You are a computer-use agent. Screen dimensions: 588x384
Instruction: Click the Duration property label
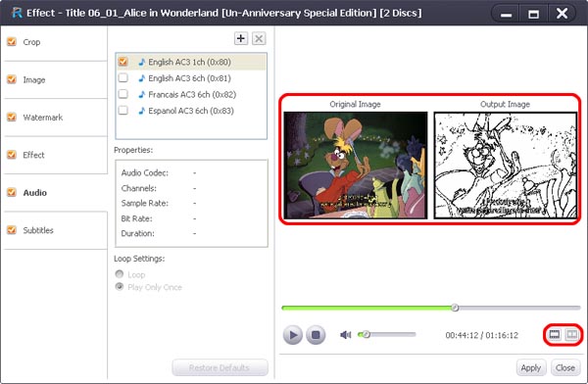pos(137,233)
